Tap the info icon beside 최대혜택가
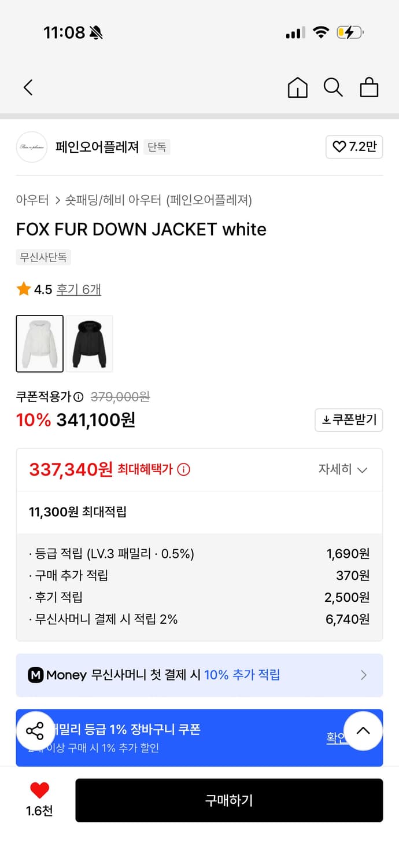 [183, 470]
